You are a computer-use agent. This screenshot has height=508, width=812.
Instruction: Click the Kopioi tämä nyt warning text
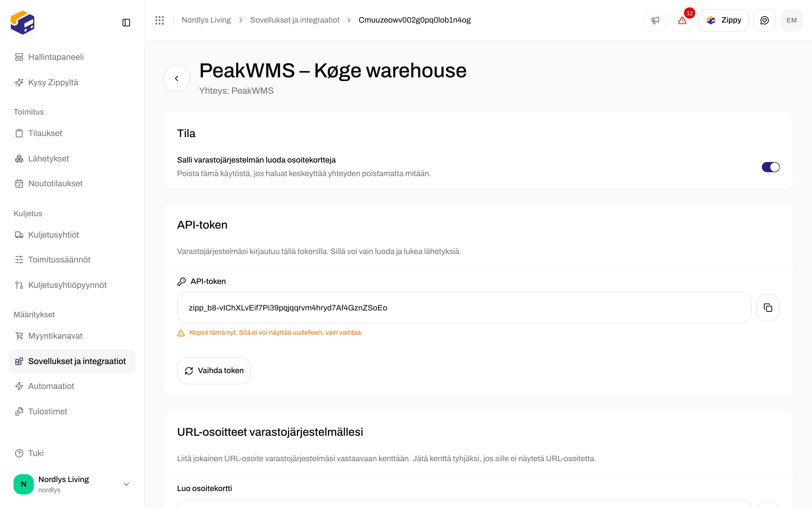click(x=276, y=333)
